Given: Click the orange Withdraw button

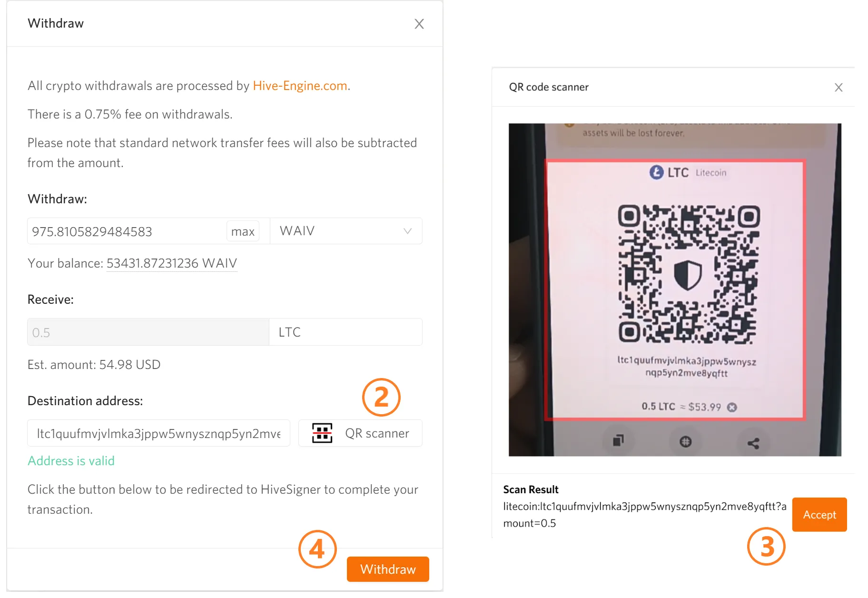Looking at the screenshot, I should click(388, 569).
